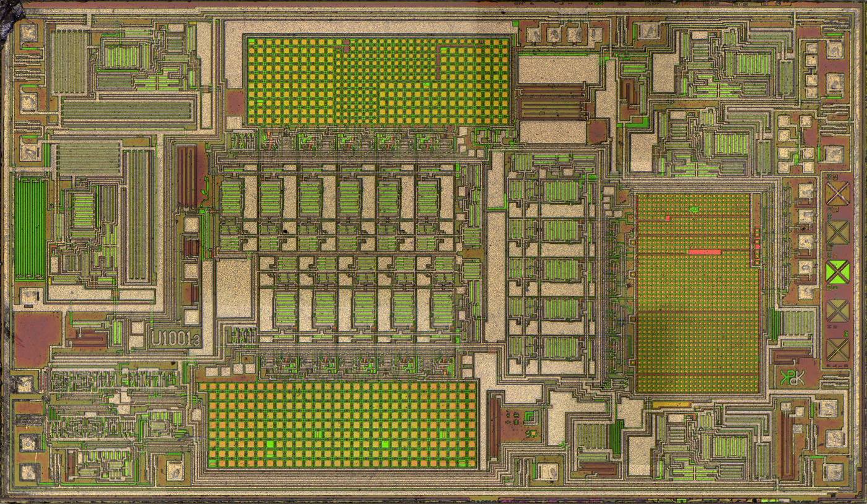Click the bond pad below the green striped block

[x=29, y=296]
